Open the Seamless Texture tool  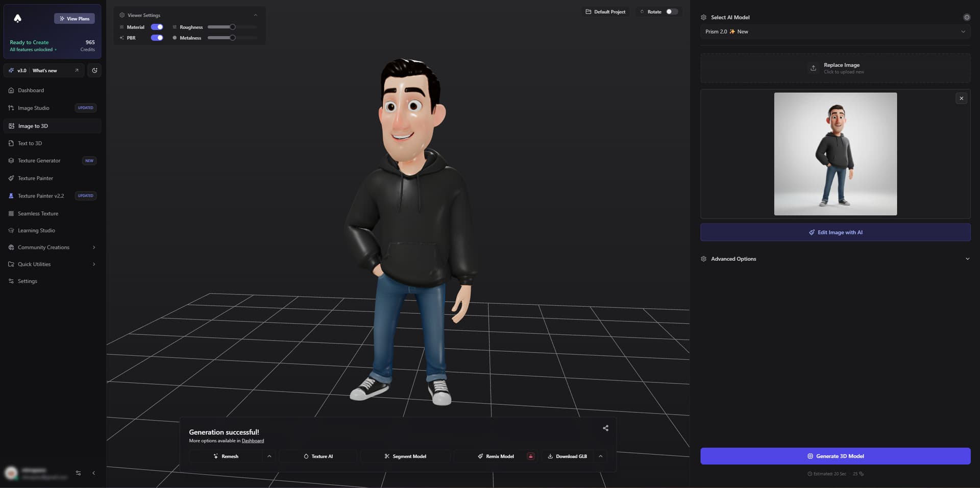click(37, 213)
